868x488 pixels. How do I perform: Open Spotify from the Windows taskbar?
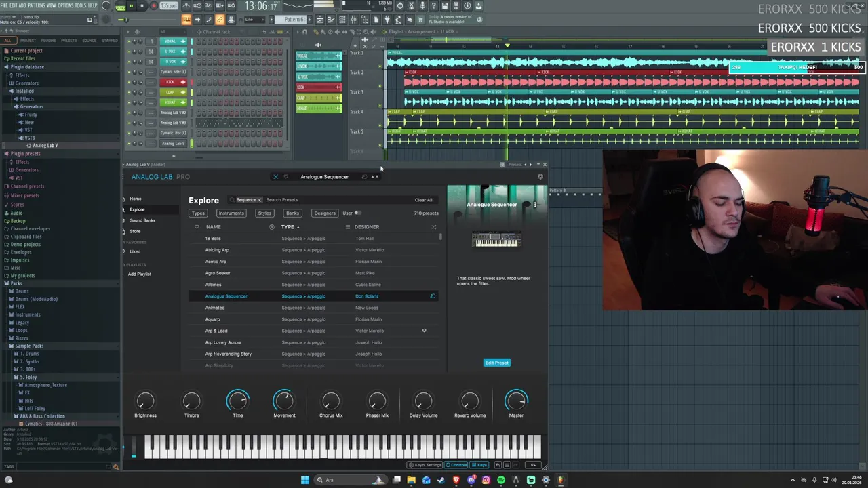pyautogui.click(x=501, y=480)
